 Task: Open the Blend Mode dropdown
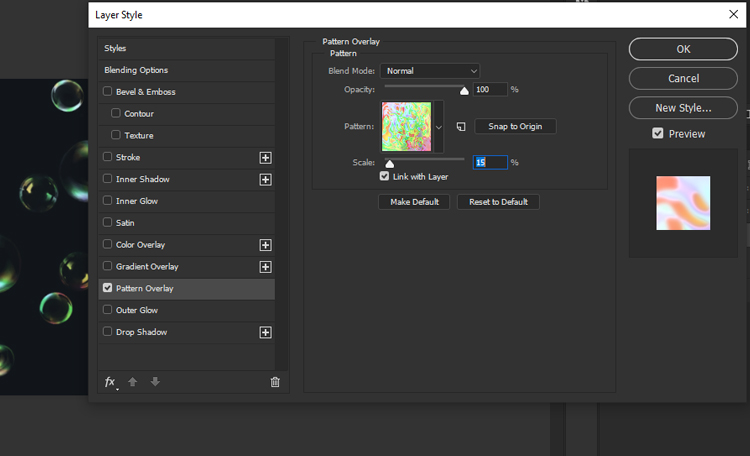tap(430, 71)
